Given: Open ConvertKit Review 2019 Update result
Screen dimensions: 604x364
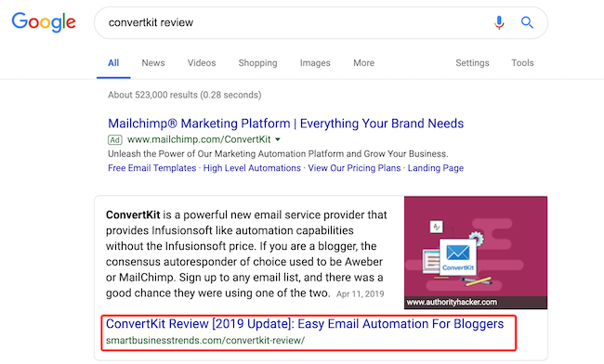Looking at the screenshot, I should point(305,324).
